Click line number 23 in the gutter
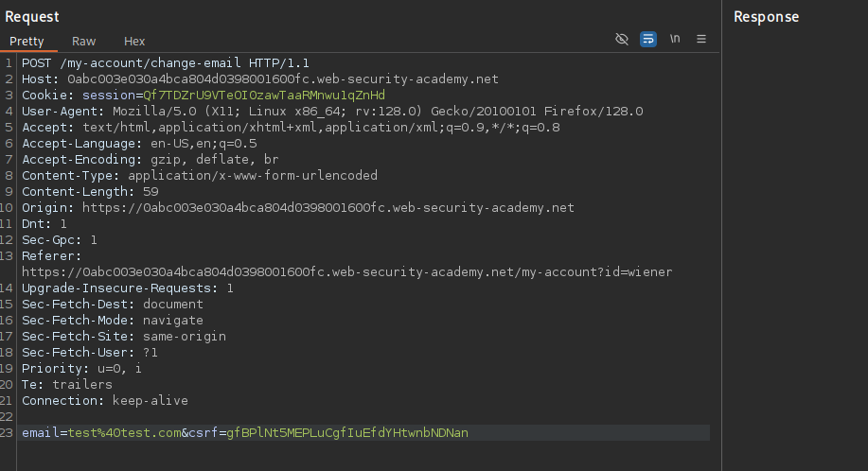Screen dimensions: 868x471 pos(8,432)
